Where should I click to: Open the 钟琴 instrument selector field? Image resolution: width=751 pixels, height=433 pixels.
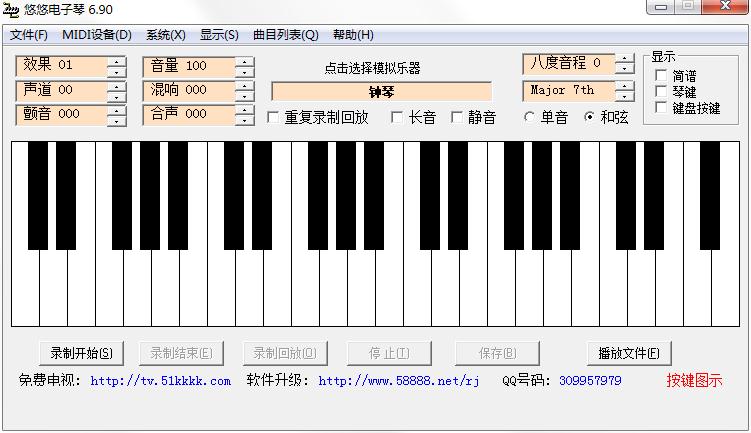point(381,91)
